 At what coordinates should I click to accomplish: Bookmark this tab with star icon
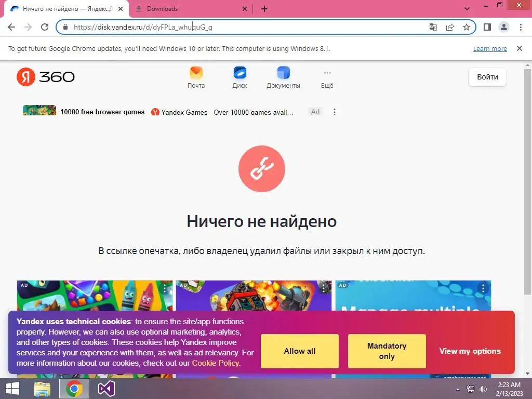[x=467, y=27]
